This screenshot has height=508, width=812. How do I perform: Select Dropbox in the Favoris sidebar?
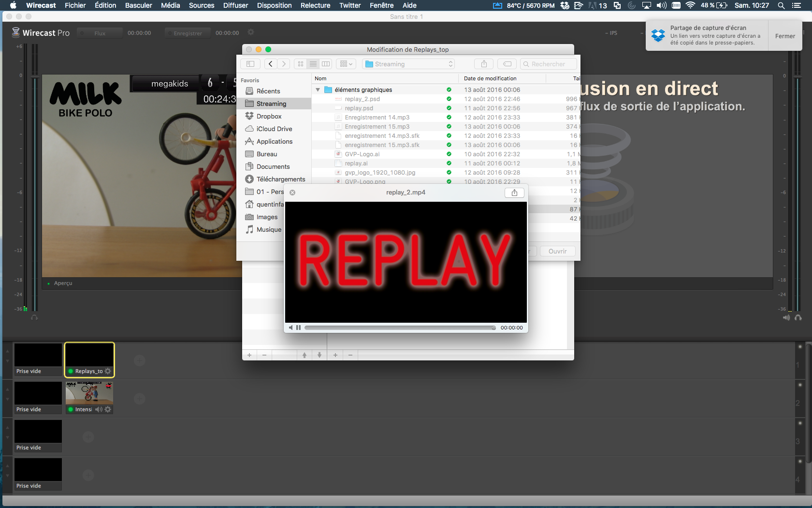click(269, 116)
